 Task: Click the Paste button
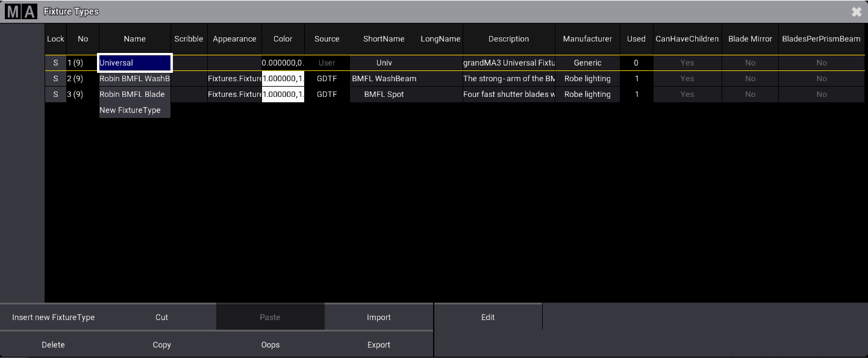270,317
